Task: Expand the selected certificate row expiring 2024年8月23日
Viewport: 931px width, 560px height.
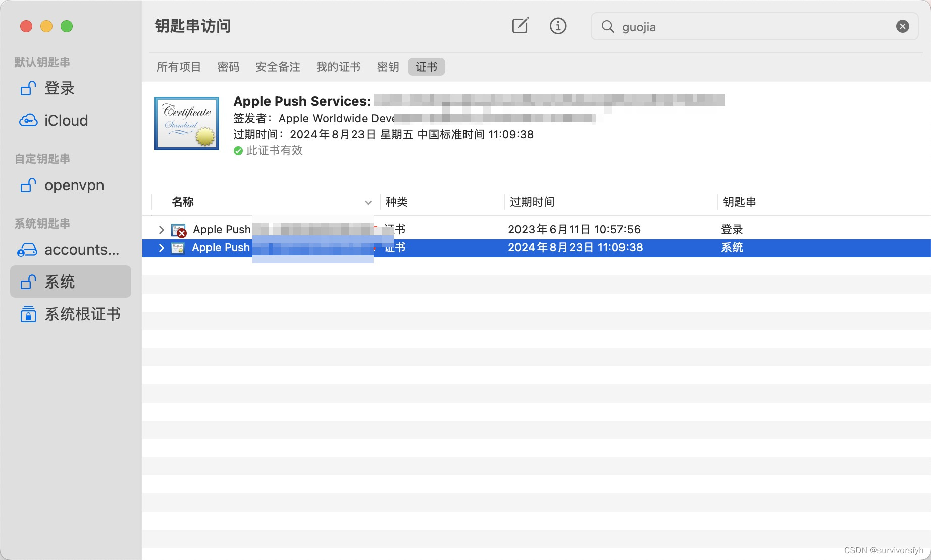Action: [161, 248]
